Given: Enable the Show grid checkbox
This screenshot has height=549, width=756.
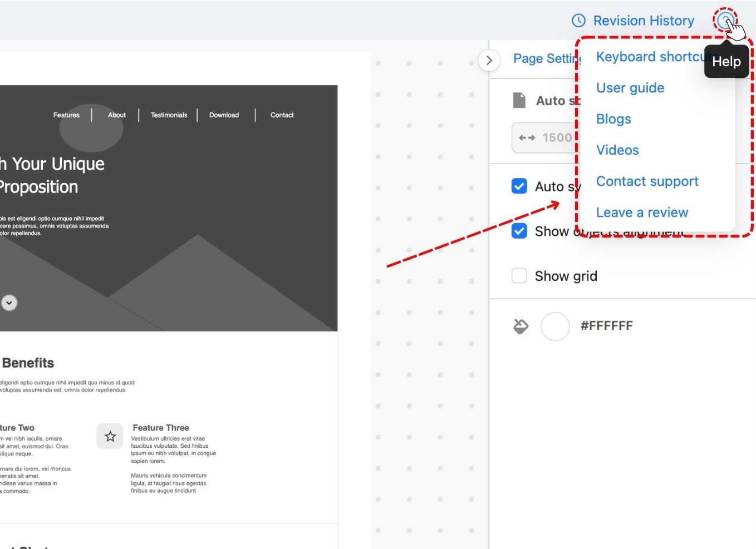Looking at the screenshot, I should coord(519,276).
